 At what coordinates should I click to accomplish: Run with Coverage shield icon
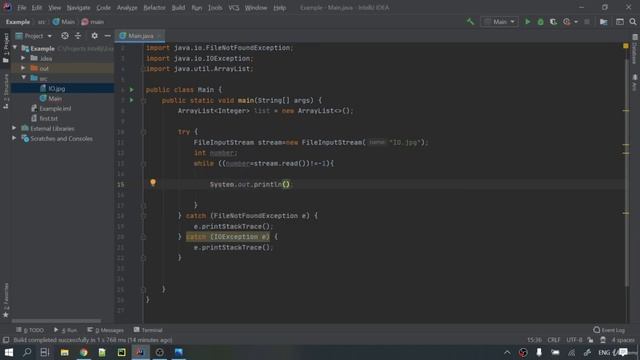tap(553, 22)
